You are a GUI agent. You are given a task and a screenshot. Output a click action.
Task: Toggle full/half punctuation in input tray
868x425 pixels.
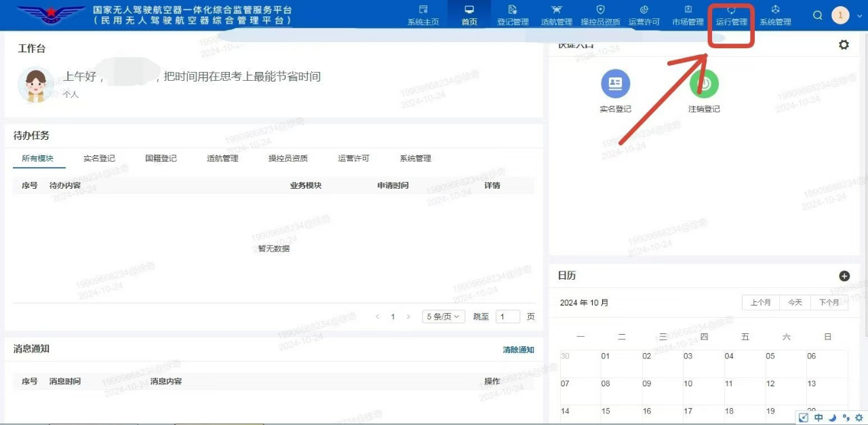click(846, 417)
